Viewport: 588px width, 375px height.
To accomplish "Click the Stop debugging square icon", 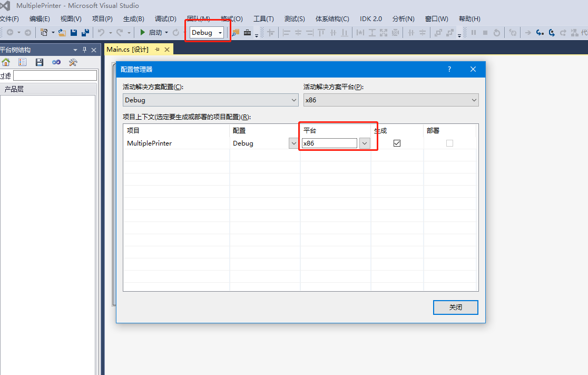I will point(485,33).
